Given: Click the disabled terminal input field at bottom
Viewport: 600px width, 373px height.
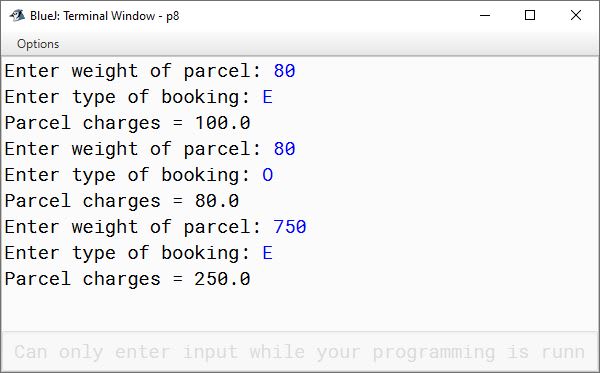Looking at the screenshot, I should tap(300, 352).
